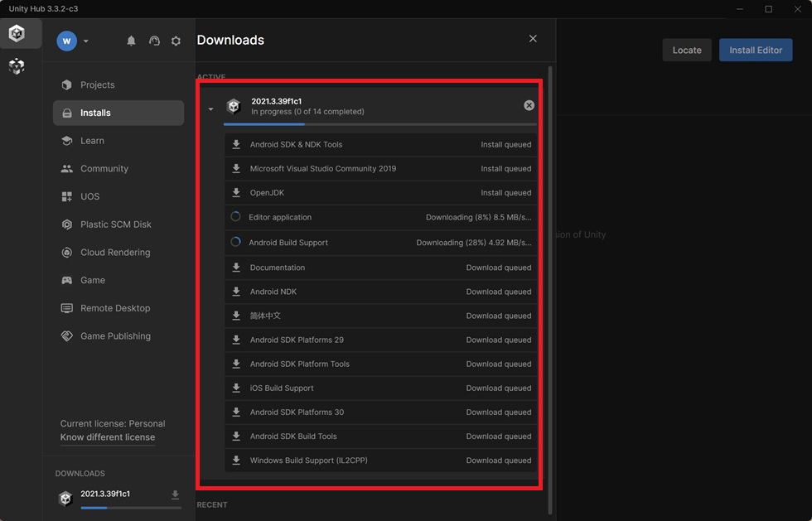
Task: Click the 2021.3.39f1c1 overall progress bar
Action: click(379, 124)
